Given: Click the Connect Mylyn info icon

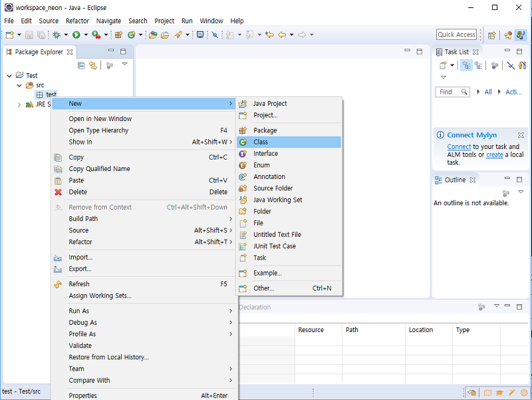Looking at the screenshot, I should pos(440,135).
